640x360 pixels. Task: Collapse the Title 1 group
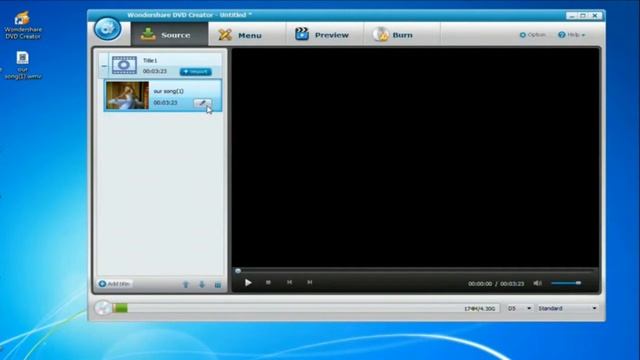tap(104, 66)
